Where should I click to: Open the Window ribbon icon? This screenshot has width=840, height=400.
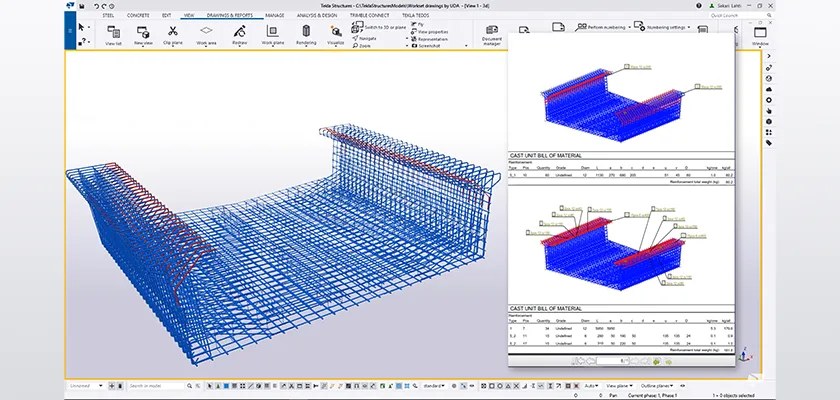click(760, 36)
